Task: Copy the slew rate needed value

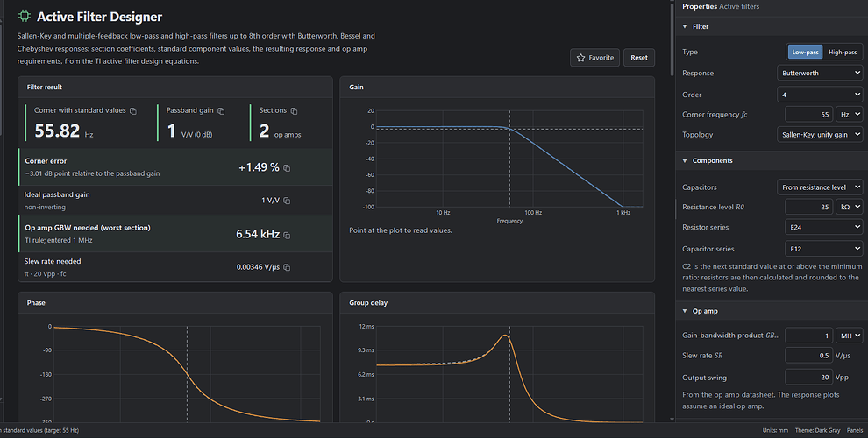Action: (x=287, y=267)
